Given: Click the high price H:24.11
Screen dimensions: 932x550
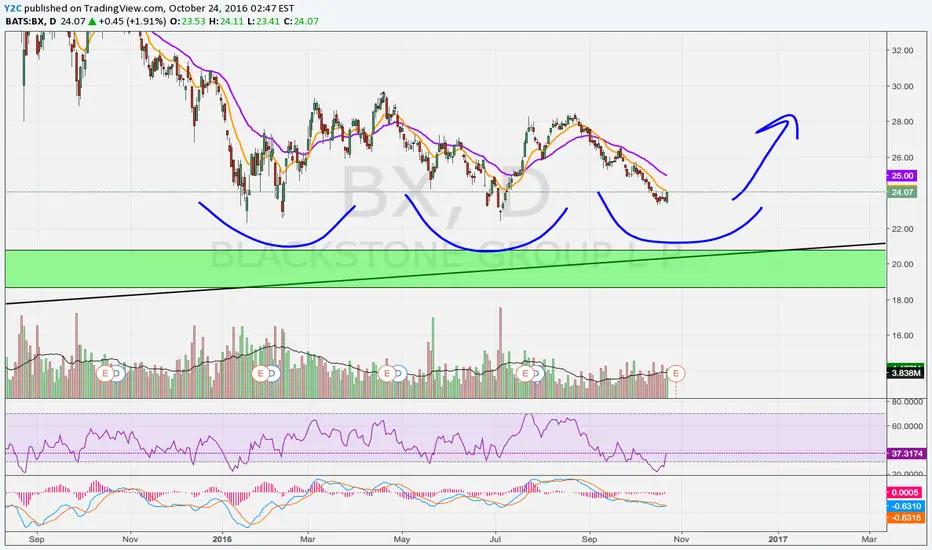Looking at the screenshot, I should point(226,21).
